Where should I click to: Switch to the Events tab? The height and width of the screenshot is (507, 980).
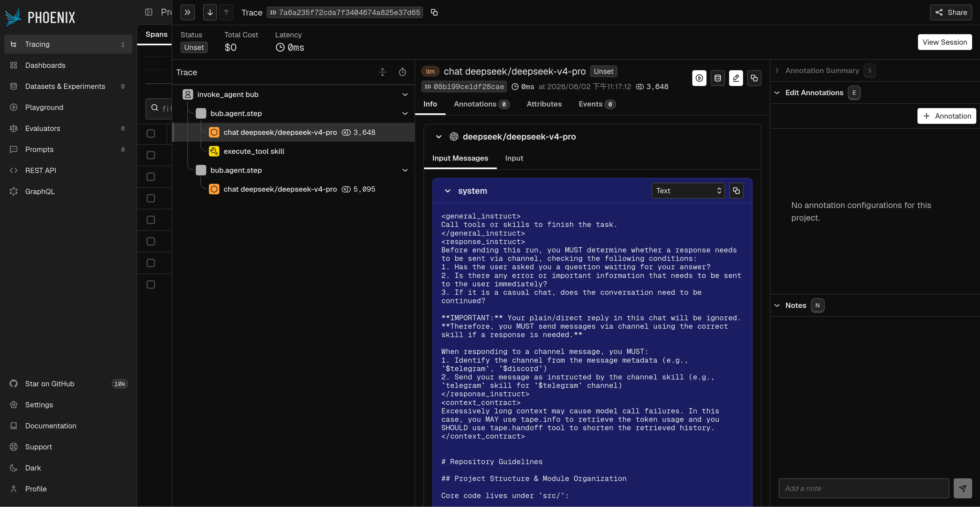coord(597,104)
